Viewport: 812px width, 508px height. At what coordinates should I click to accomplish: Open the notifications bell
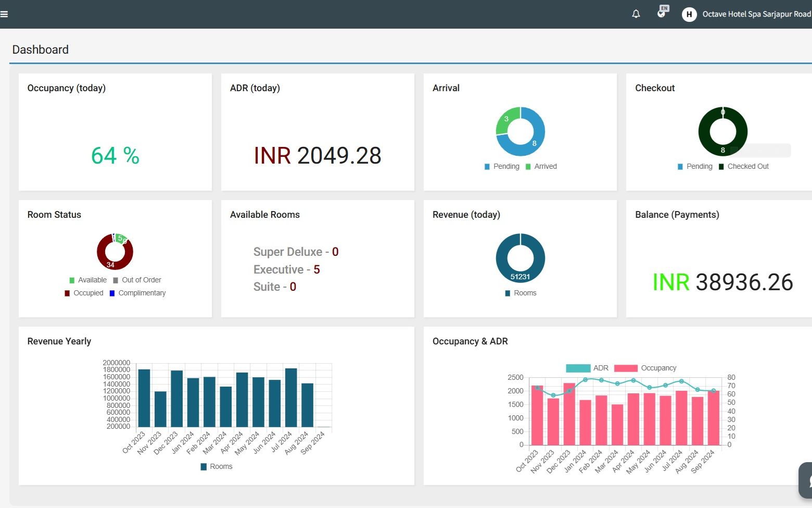(x=636, y=14)
